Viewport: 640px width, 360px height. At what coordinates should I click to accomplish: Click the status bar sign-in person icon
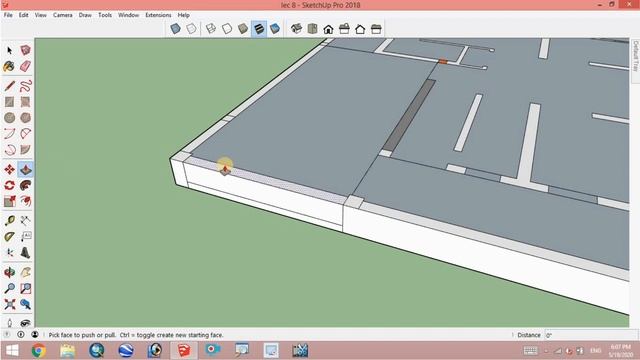35,335
